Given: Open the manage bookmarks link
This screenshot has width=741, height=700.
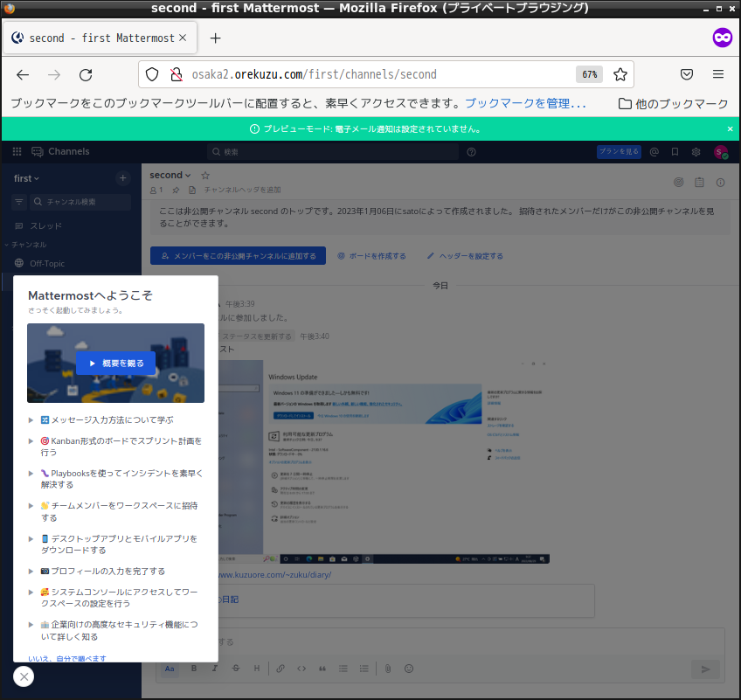Looking at the screenshot, I should [x=525, y=103].
